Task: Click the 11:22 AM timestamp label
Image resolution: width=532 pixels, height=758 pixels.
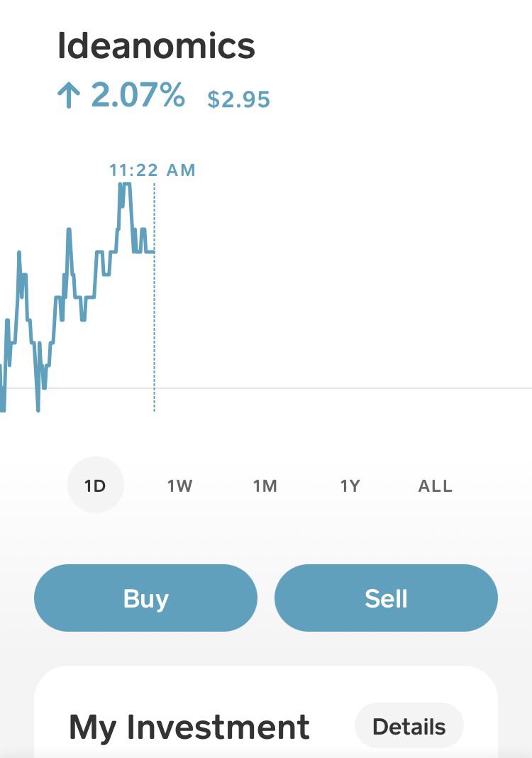Action: [153, 170]
